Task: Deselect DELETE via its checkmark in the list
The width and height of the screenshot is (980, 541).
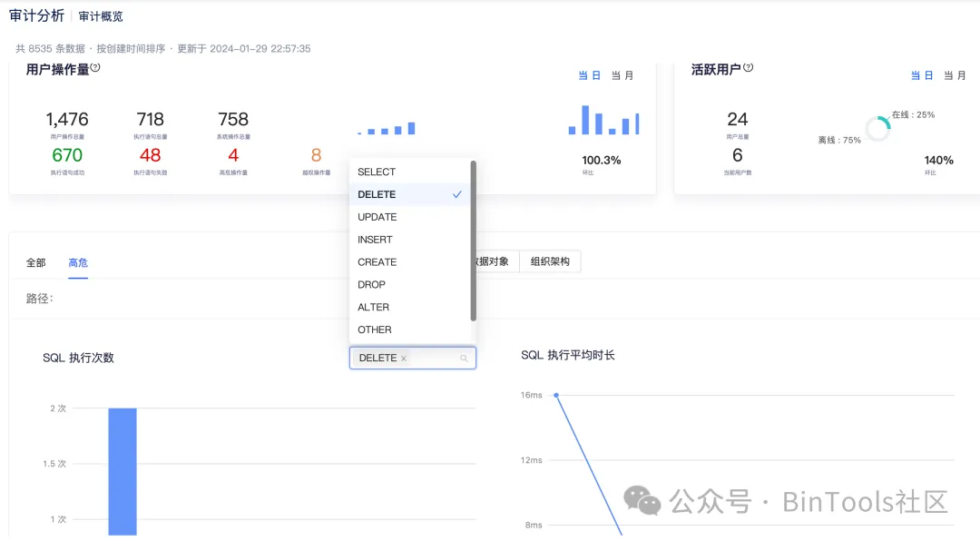Action: coord(456,194)
